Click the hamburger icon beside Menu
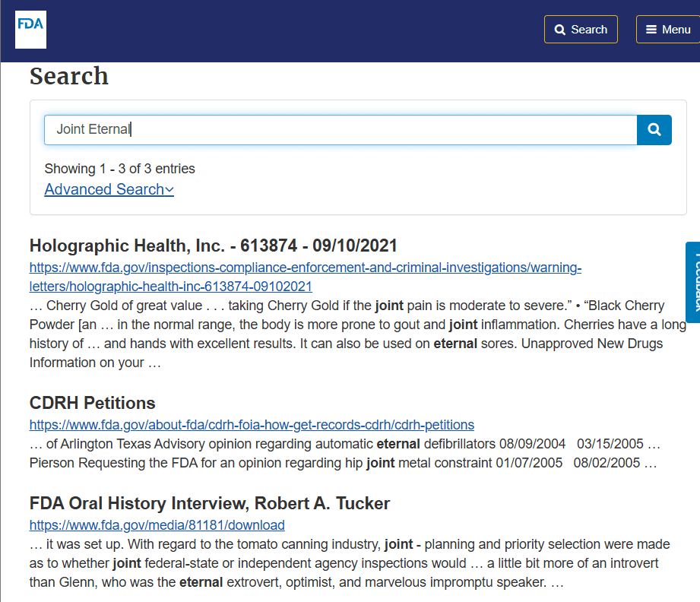This screenshot has height=602, width=700. point(651,30)
